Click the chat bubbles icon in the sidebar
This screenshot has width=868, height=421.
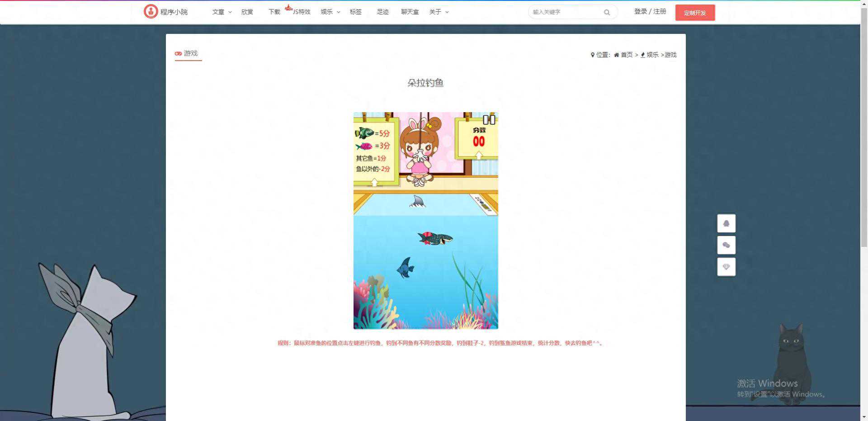726,245
